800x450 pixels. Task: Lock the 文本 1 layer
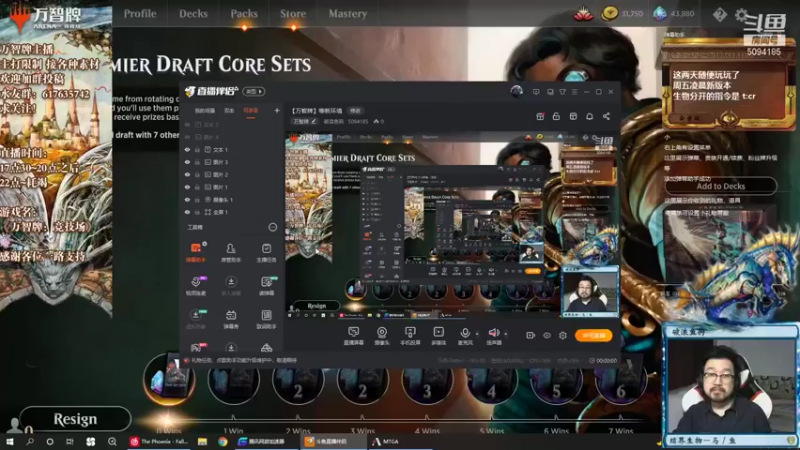pyautogui.click(x=197, y=150)
